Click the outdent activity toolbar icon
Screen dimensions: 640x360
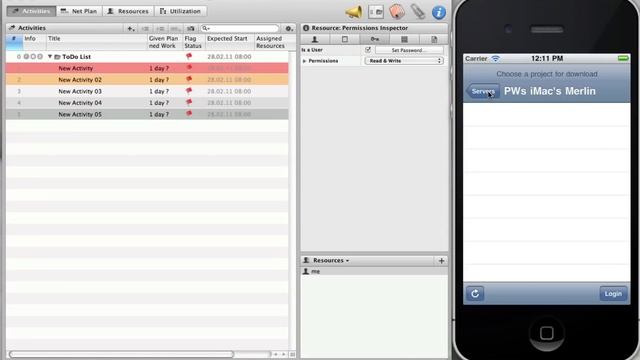(x=145, y=28)
